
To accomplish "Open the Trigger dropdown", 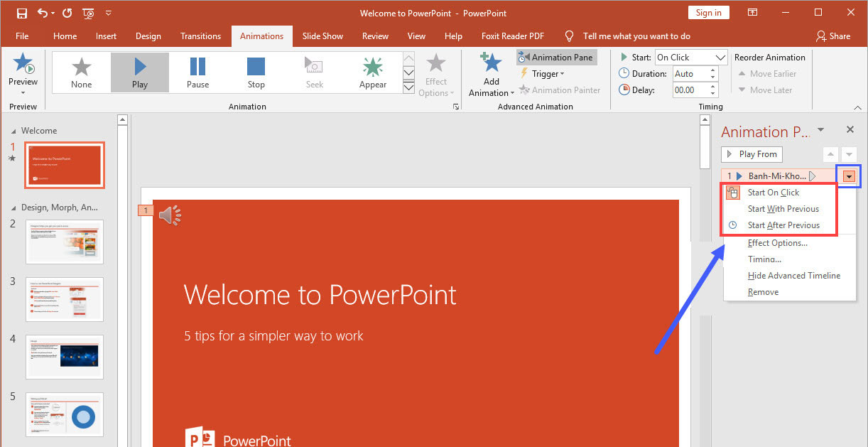I will coord(543,74).
